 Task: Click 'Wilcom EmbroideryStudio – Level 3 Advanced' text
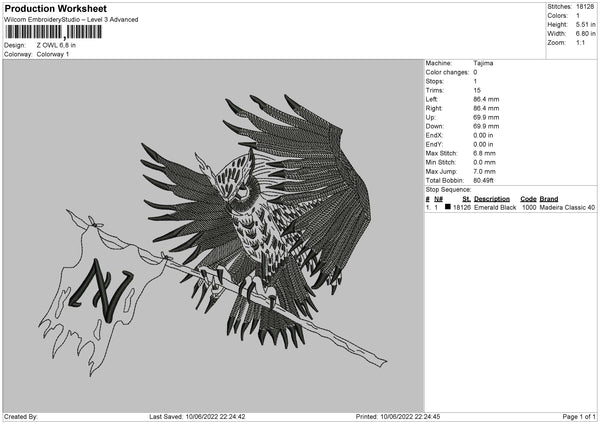[x=71, y=20]
